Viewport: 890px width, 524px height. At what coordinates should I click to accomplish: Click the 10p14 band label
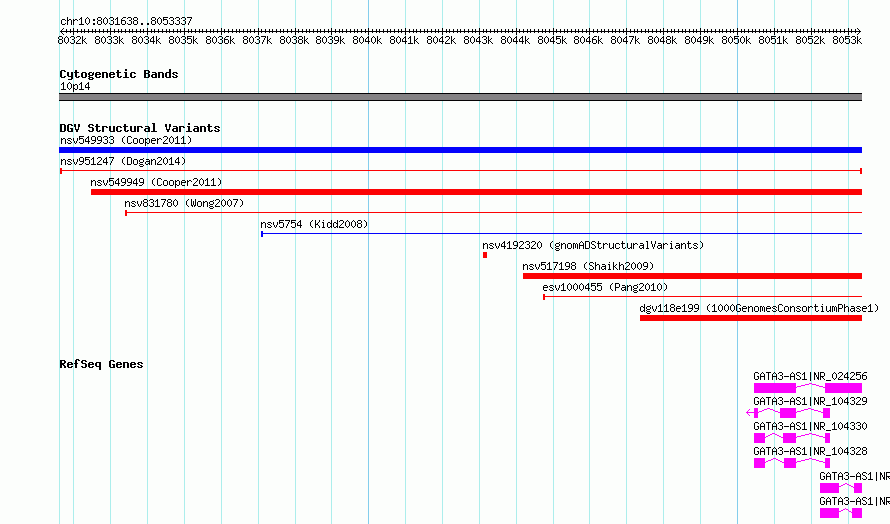[75, 86]
